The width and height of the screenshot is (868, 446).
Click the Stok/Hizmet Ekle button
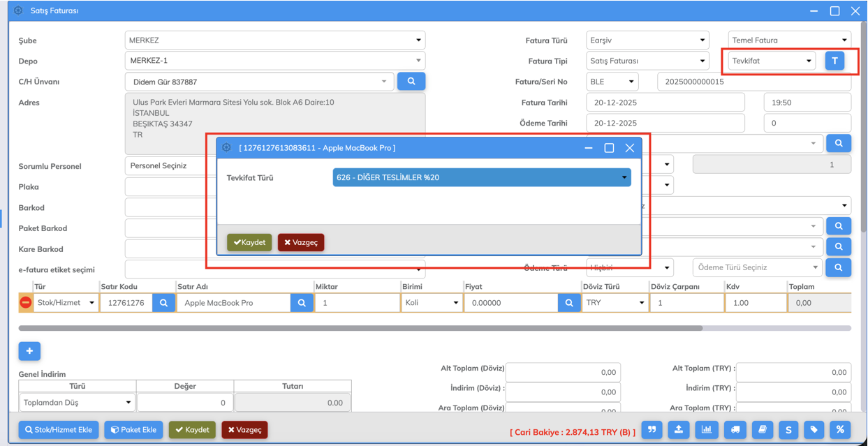click(x=59, y=430)
